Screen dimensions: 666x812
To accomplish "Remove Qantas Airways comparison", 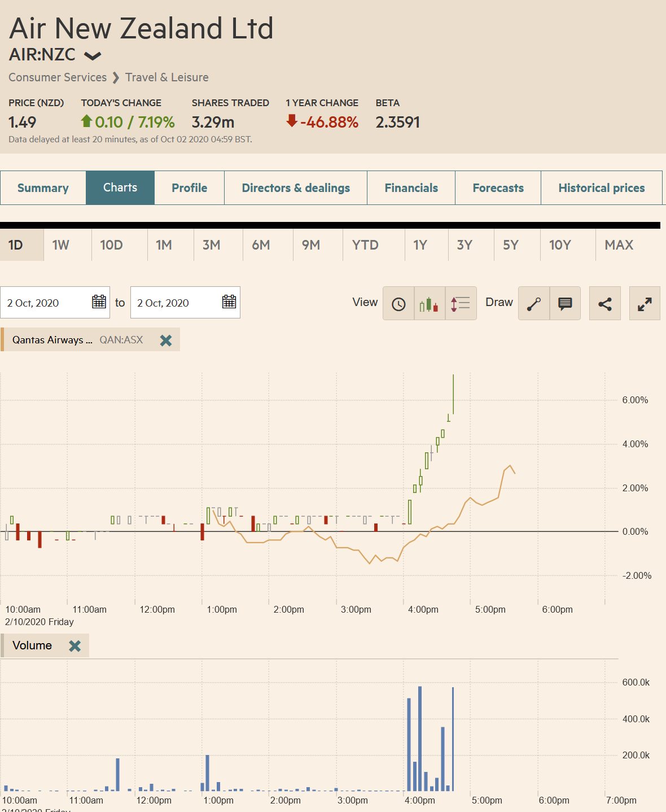I will coord(166,340).
